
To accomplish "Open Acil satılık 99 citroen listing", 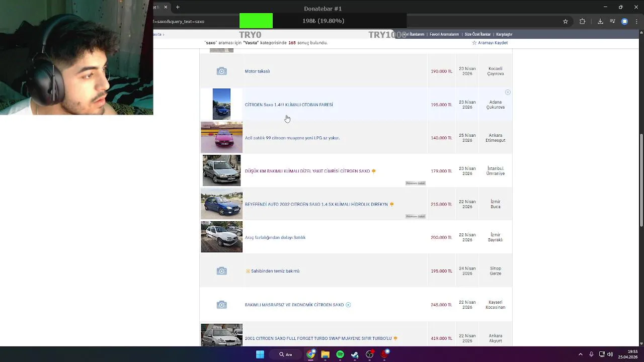I will tap(292, 138).
